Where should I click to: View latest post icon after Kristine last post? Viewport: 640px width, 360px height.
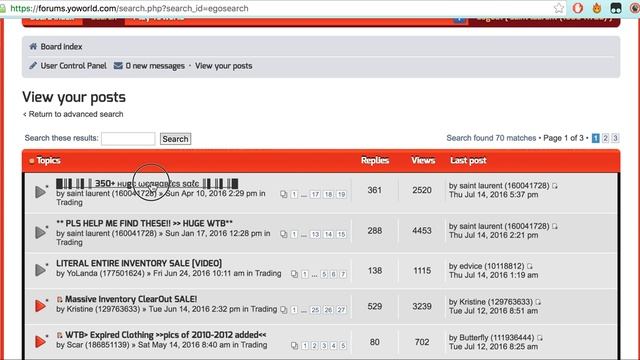[538, 302]
